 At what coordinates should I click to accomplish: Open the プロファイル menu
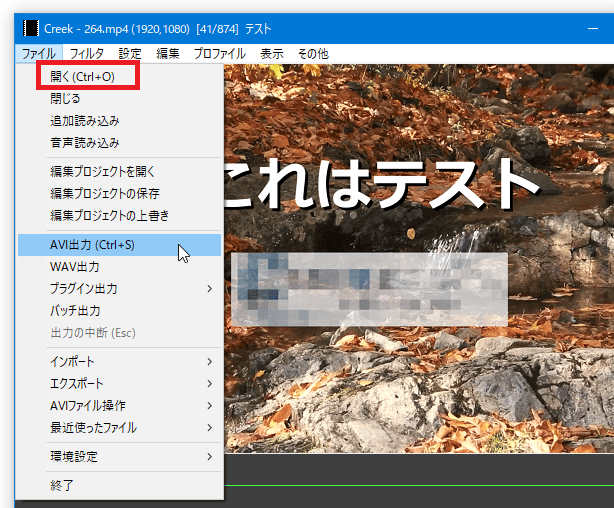(x=220, y=54)
